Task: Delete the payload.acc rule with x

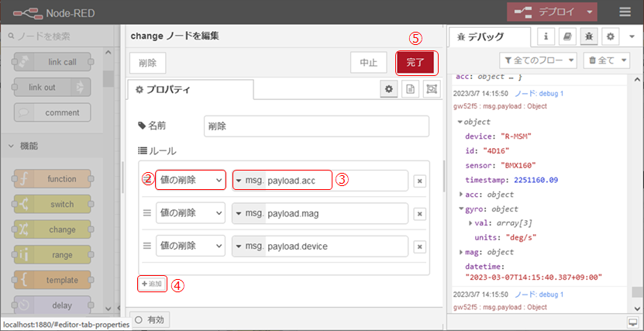Action: point(419,181)
